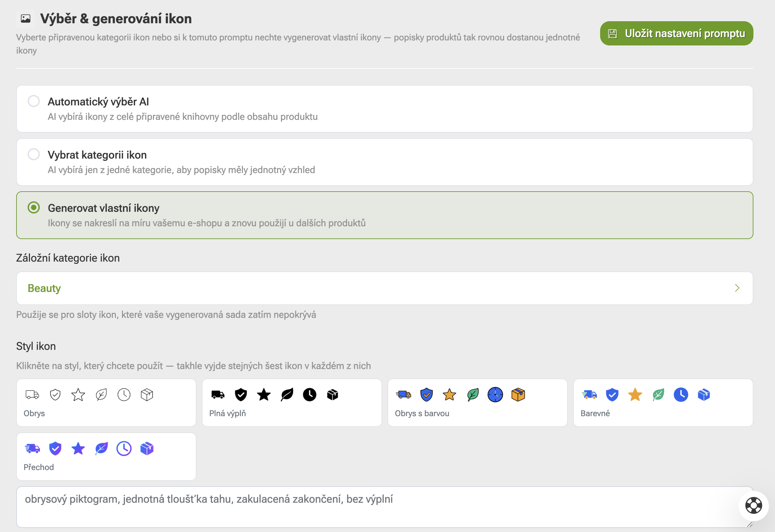775x532 pixels.
Task: Click the orange star in Barevné style
Action: (x=635, y=394)
